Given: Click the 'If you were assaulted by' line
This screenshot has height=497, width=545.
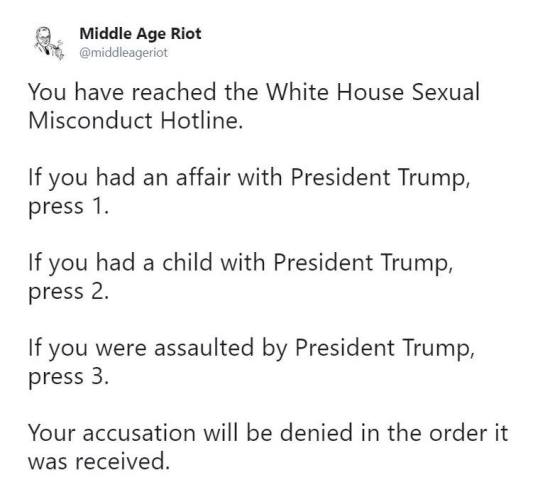Looking at the screenshot, I should click(x=251, y=348).
